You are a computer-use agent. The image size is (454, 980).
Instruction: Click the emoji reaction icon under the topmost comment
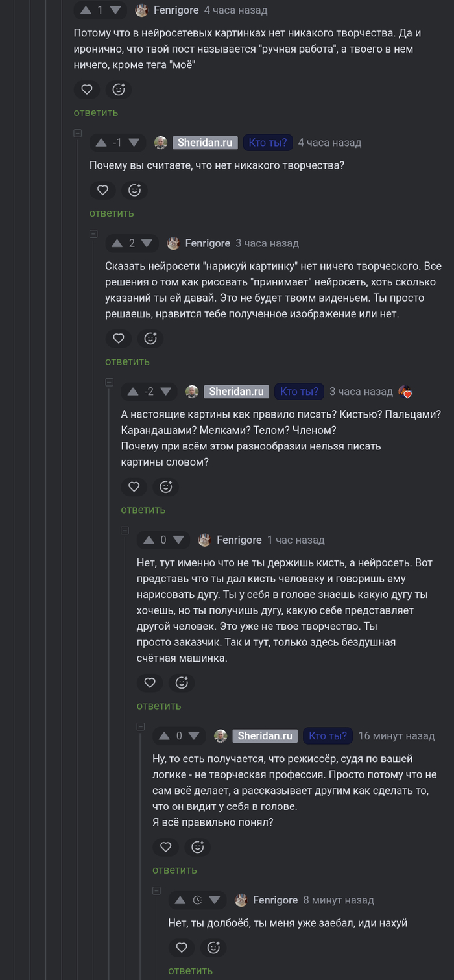tap(119, 90)
